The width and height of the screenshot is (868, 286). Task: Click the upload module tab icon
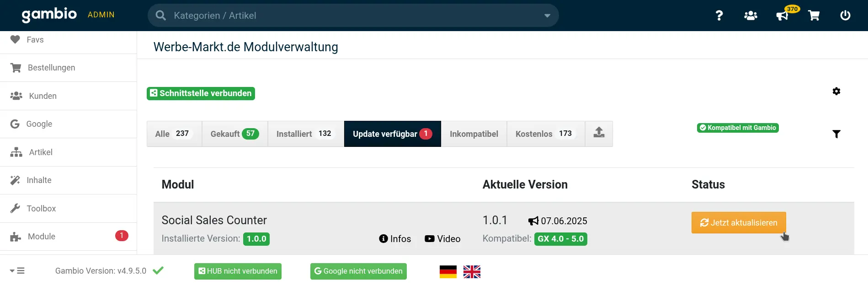point(599,134)
